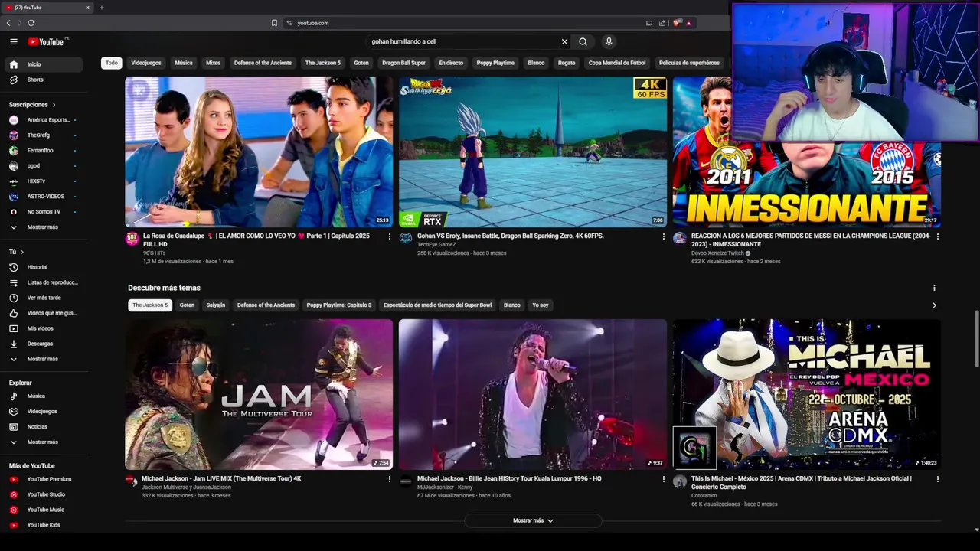The height and width of the screenshot is (551, 980).
Task: Play the Gohan VS Broly thumbnail
Action: pos(533,152)
